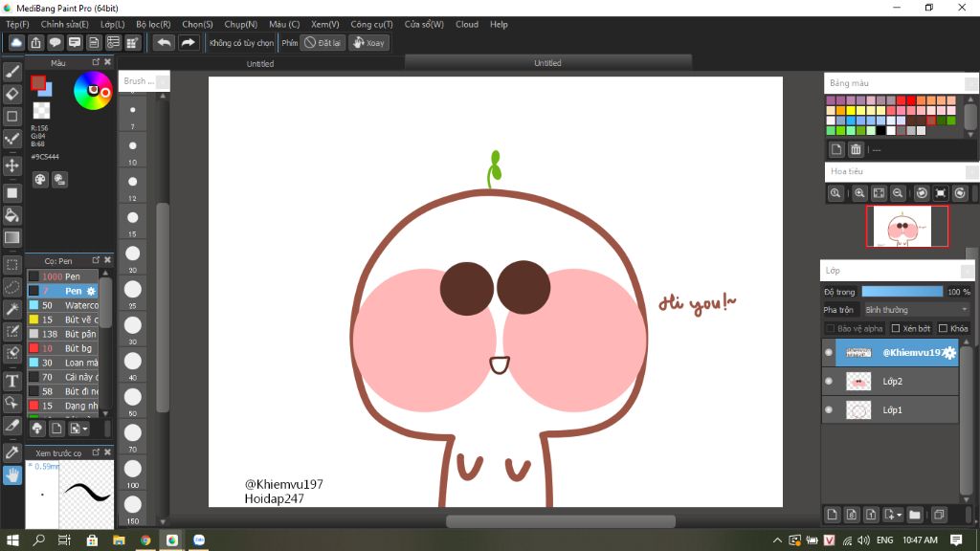Select brush size 20 preset
The width and height of the screenshot is (980, 551).
132,256
